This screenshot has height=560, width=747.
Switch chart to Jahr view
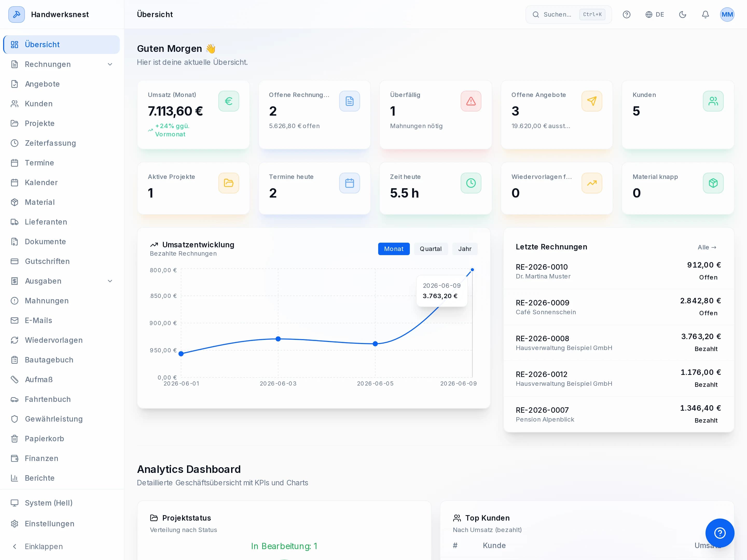(x=465, y=249)
